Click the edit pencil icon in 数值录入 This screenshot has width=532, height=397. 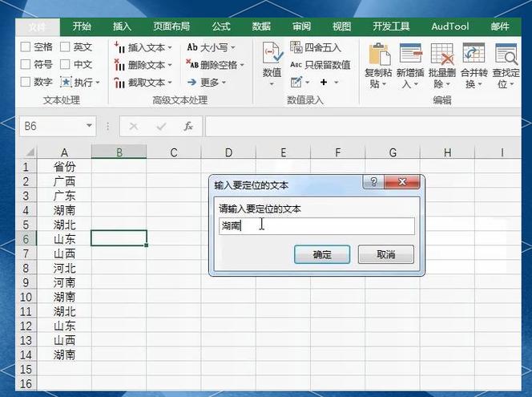click(296, 82)
